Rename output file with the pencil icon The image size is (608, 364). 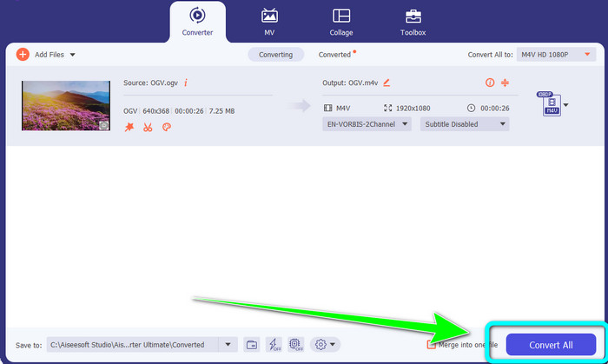pos(387,83)
